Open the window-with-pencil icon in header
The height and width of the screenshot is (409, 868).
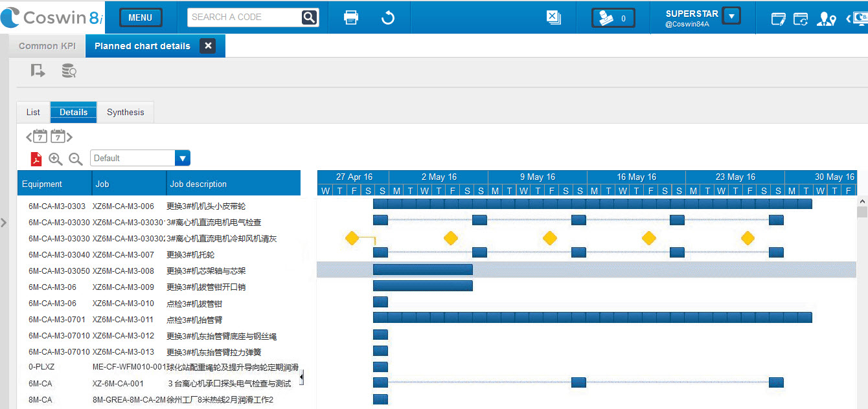tap(779, 19)
